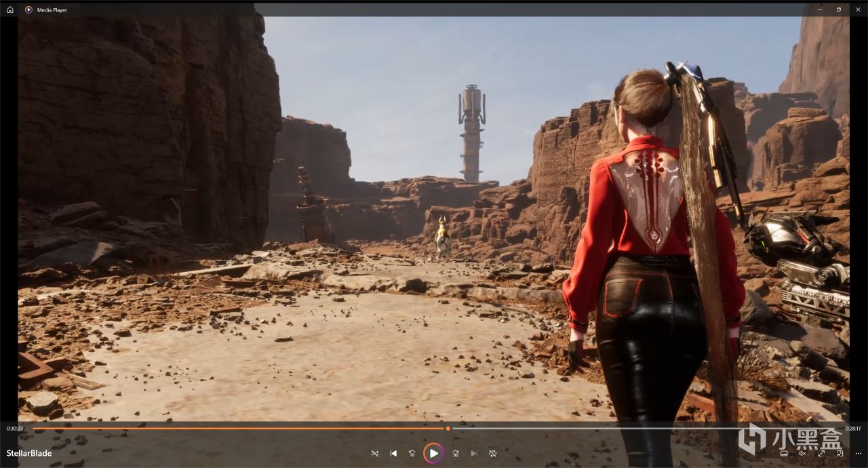868x468 pixels.
Task: Click the seek bar position thumb
Action: (x=448, y=429)
